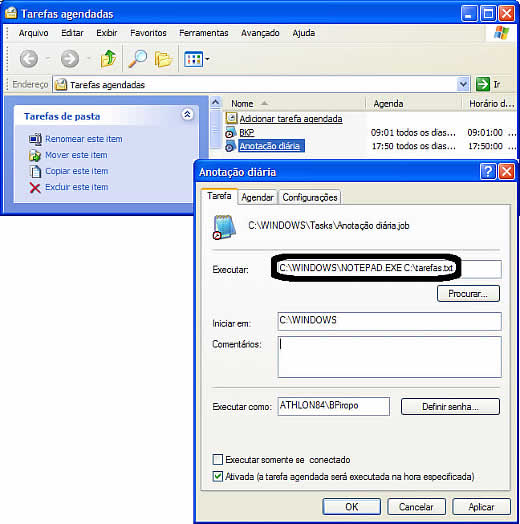The image size is (520, 524).
Task: Click the green Ir go arrow
Action: 483,84
